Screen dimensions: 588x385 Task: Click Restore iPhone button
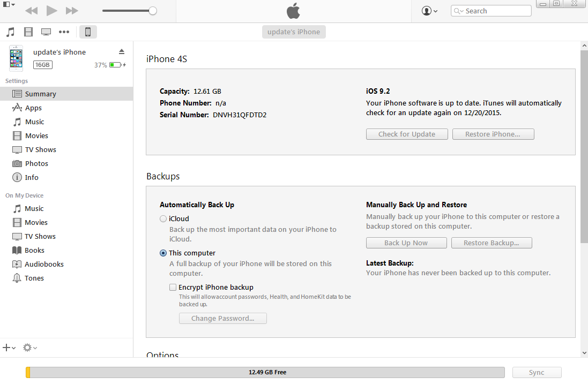click(493, 134)
